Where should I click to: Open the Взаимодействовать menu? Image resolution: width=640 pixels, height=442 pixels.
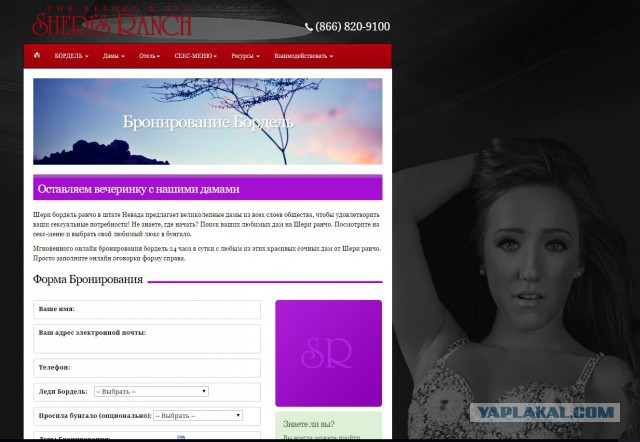click(303, 56)
